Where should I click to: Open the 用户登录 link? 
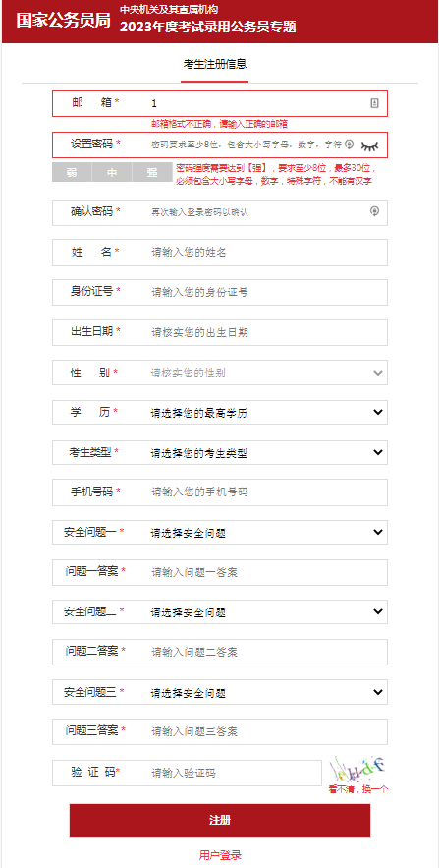click(220, 855)
